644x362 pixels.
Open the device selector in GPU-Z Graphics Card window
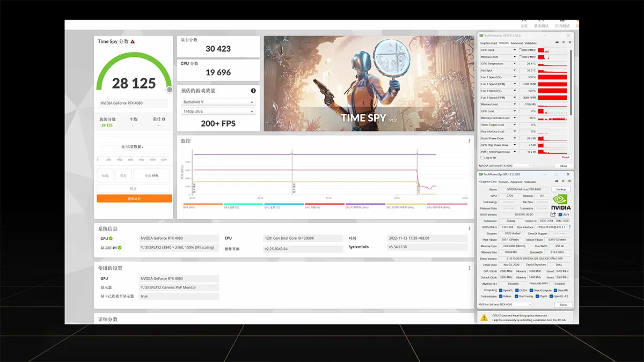[x=505, y=305]
